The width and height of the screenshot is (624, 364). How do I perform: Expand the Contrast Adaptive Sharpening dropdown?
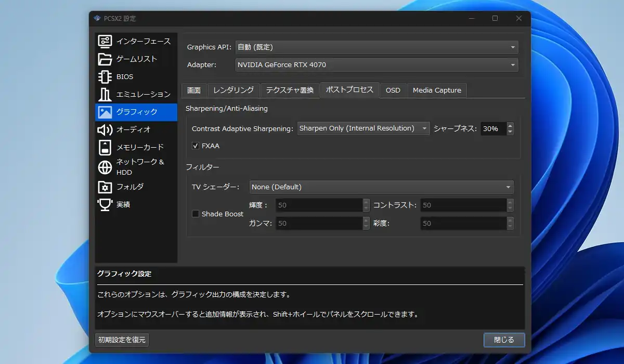(x=363, y=128)
